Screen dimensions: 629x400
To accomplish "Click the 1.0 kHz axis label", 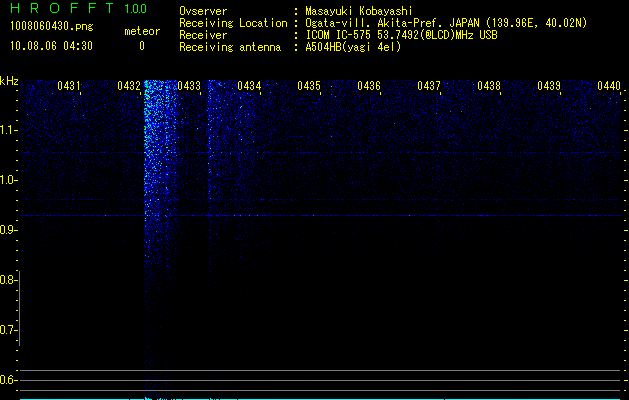I will (x=8, y=180).
